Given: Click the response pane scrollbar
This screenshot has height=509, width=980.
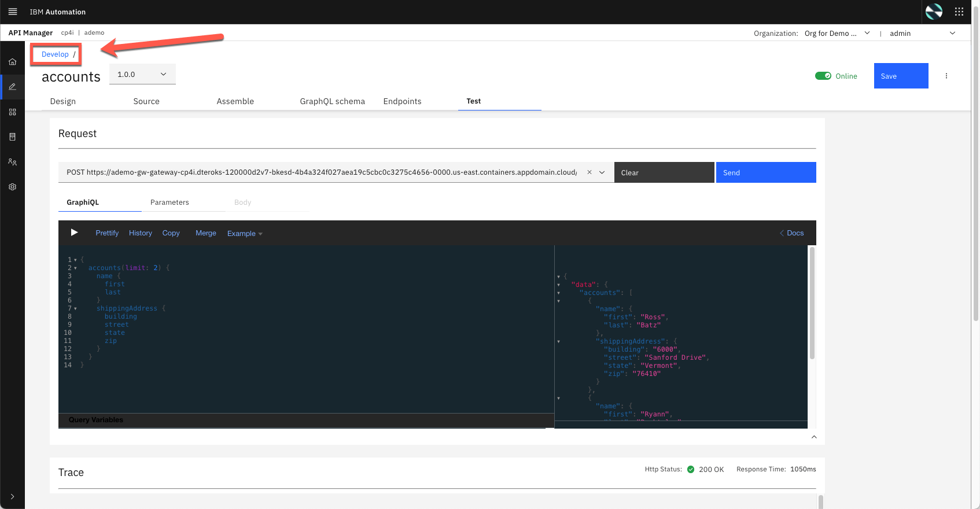Looking at the screenshot, I should click(812, 303).
